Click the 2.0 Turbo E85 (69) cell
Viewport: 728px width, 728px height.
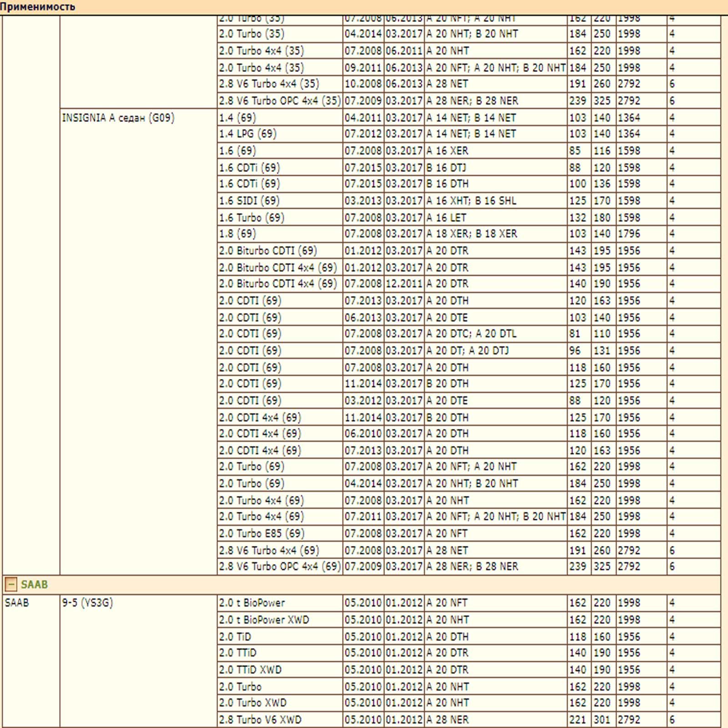(x=280, y=533)
